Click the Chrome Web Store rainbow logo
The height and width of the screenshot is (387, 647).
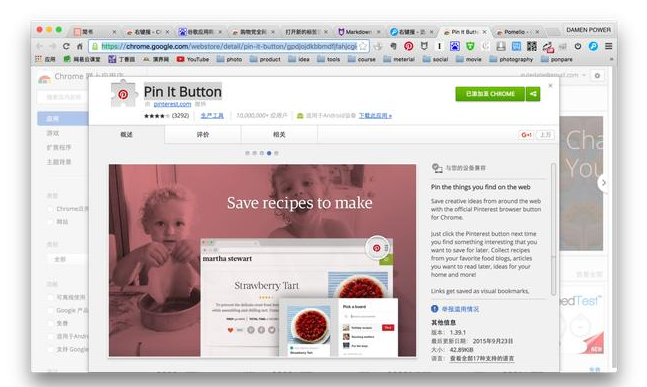tap(44, 79)
